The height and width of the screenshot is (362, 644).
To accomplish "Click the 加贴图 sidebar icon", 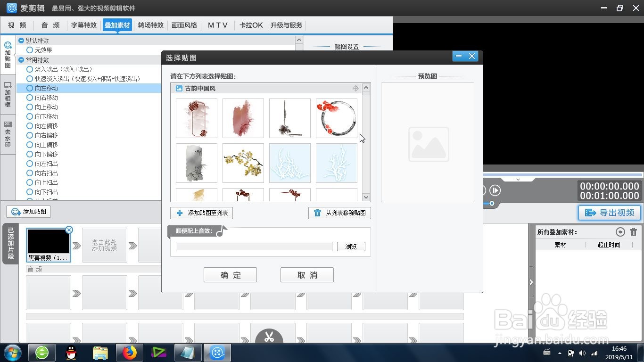I will (x=8, y=53).
